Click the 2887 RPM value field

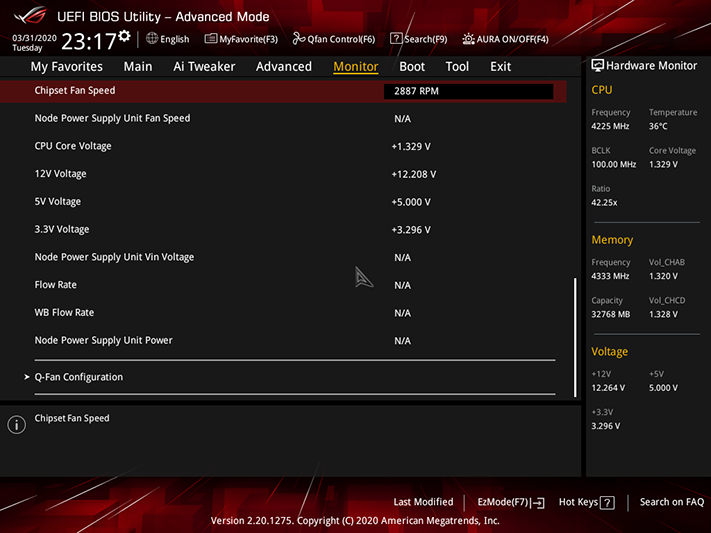tap(468, 91)
